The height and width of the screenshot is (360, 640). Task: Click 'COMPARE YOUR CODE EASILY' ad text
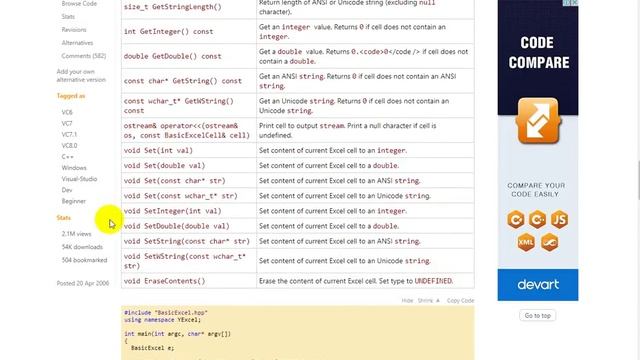coord(536,190)
